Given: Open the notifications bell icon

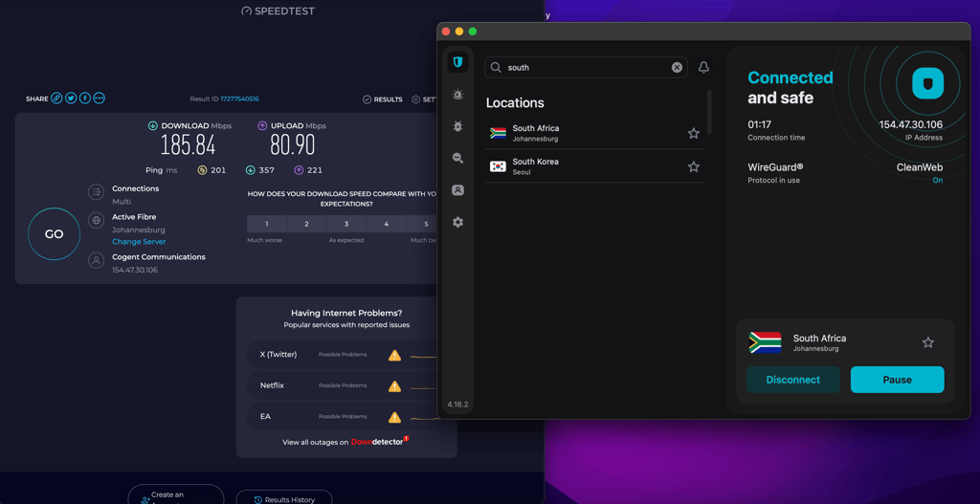Looking at the screenshot, I should [x=703, y=68].
